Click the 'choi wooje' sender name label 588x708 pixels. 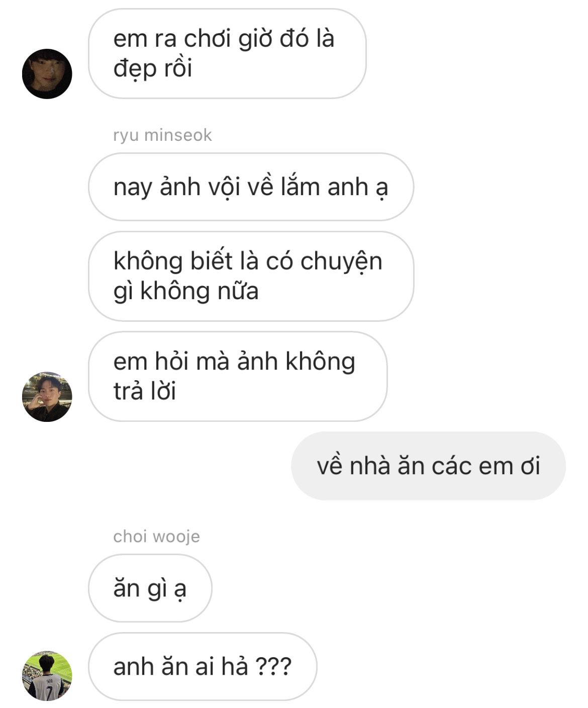[x=156, y=536]
